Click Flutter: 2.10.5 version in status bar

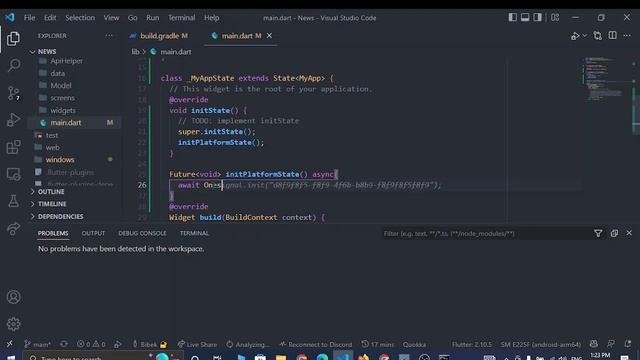pyautogui.click(x=471, y=344)
